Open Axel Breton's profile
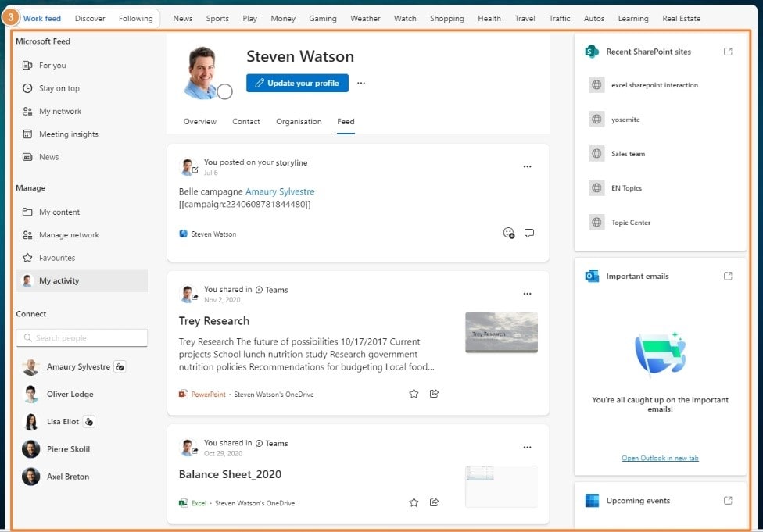 [68, 477]
